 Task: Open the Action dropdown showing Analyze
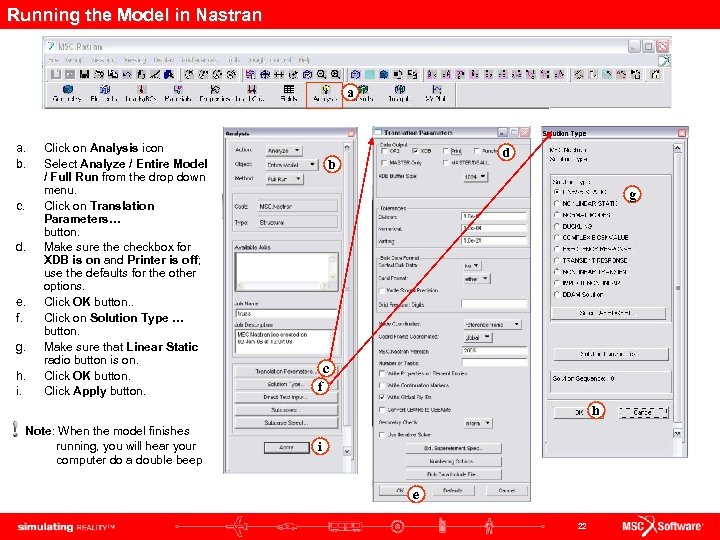[284, 150]
